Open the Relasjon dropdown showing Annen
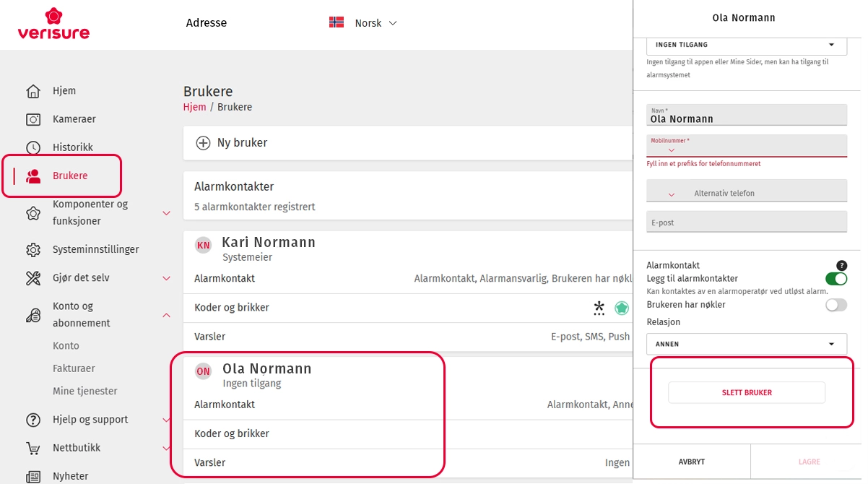Viewport: 868px width, 484px height. pyautogui.click(x=746, y=344)
